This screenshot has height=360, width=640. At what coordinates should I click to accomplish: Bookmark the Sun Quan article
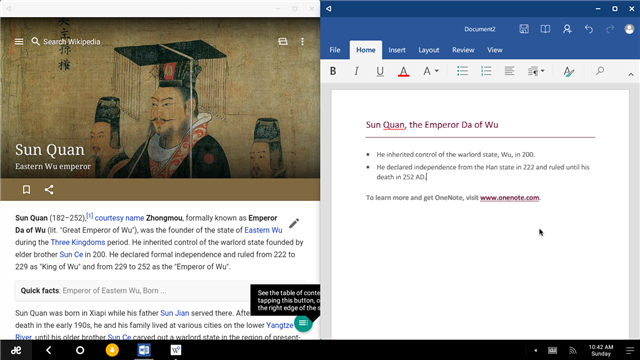point(27,189)
